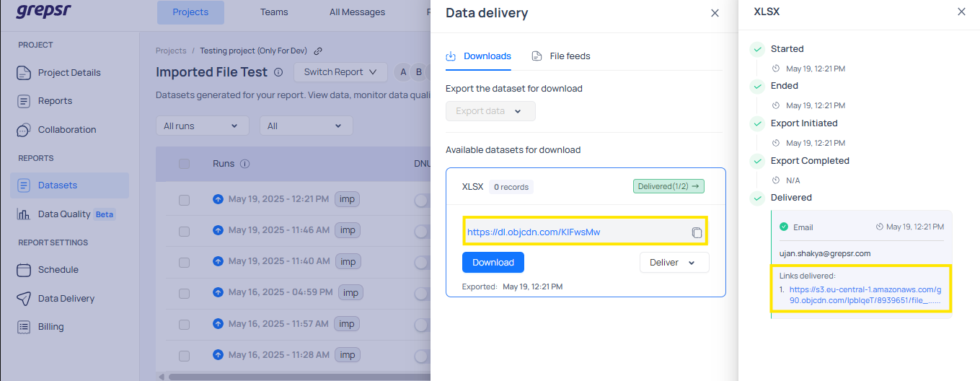This screenshot has height=381, width=980.
Task: Select the May 19, 2025 - 12:21 PM run checkbox
Action: tap(184, 199)
